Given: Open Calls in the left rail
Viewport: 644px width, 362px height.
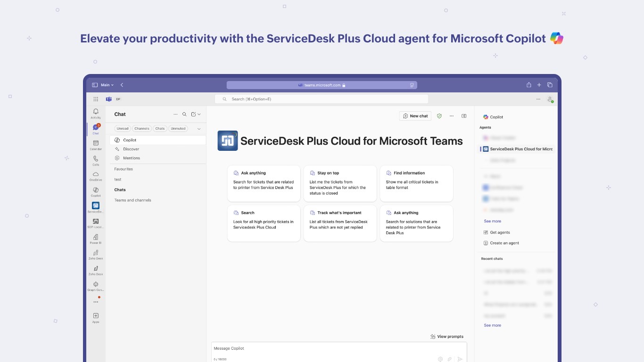Looking at the screenshot, I should pos(96,160).
